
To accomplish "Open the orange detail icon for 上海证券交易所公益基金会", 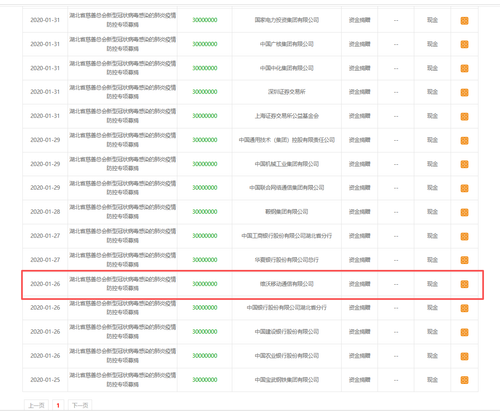I will [464, 116].
